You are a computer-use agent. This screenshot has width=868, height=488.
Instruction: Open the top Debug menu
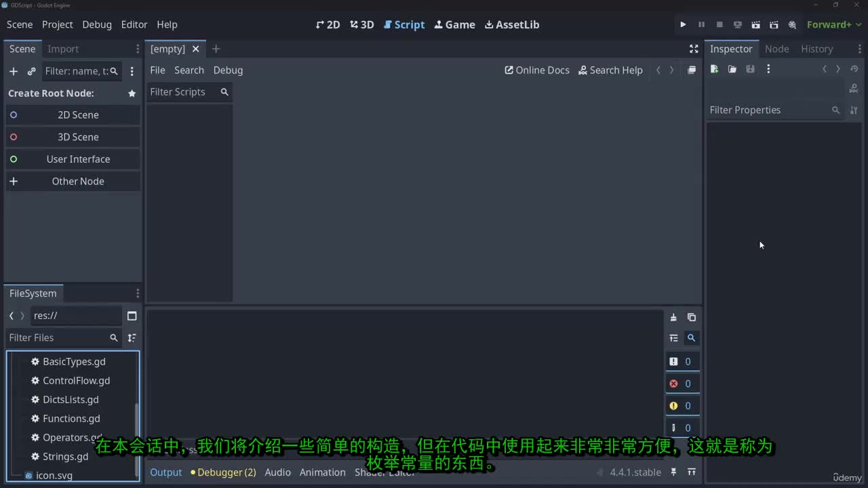(x=97, y=24)
